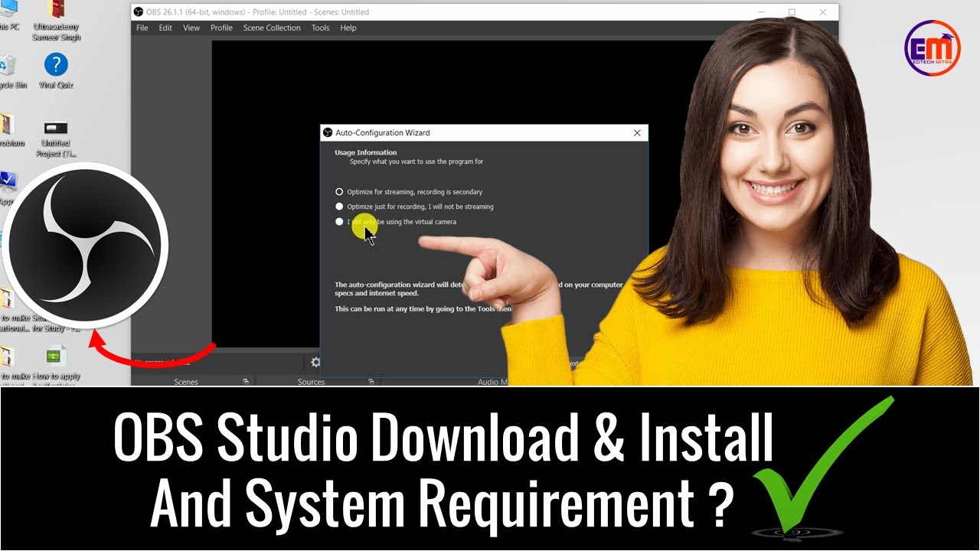The height and width of the screenshot is (551, 980).
Task: Click the OBS icon in main window title
Action: coord(138,12)
